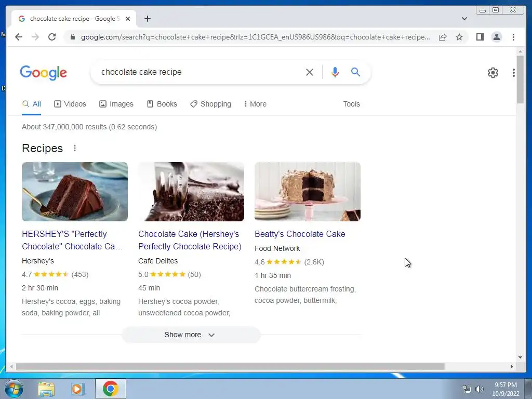Switch to Shopping results tab
Image resolution: width=532 pixels, height=399 pixels.
tap(211, 104)
